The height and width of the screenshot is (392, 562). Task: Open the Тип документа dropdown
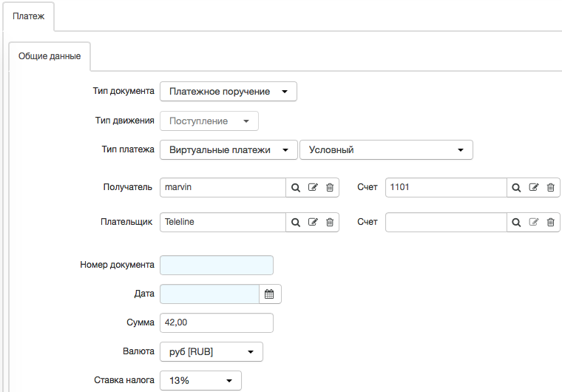pos(228,92)
